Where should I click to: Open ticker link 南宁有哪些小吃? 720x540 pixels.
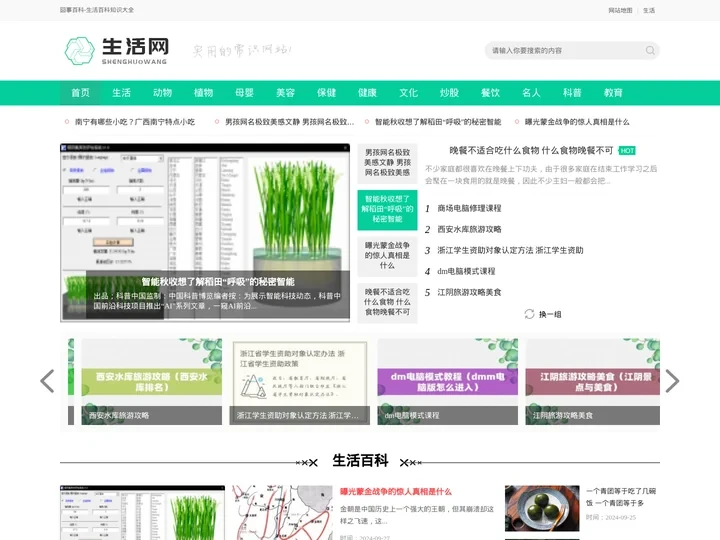[x=135, y=122]
